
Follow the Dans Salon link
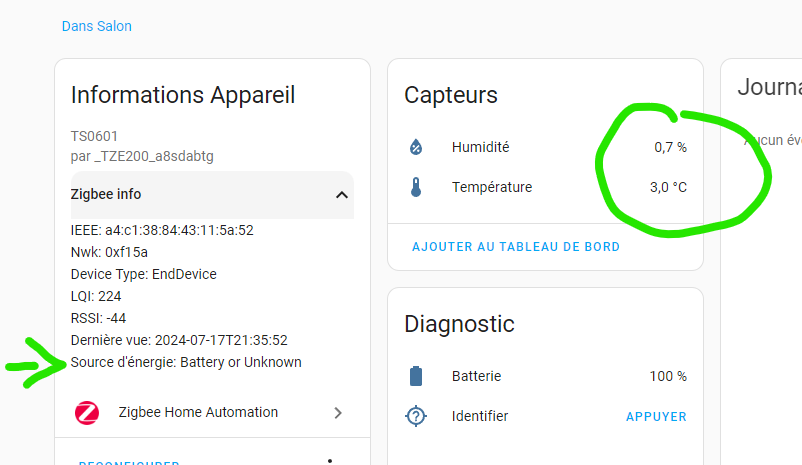pos(97,26)
